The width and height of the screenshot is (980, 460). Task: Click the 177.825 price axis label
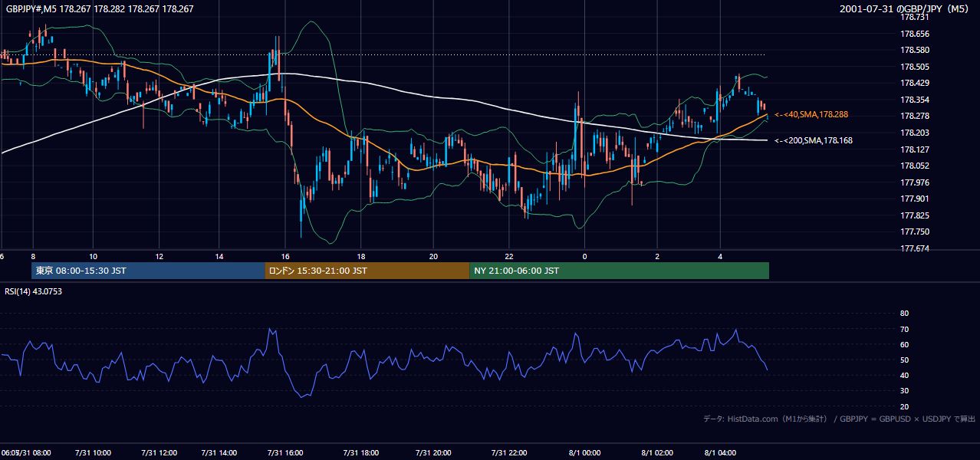click(914, 215)
